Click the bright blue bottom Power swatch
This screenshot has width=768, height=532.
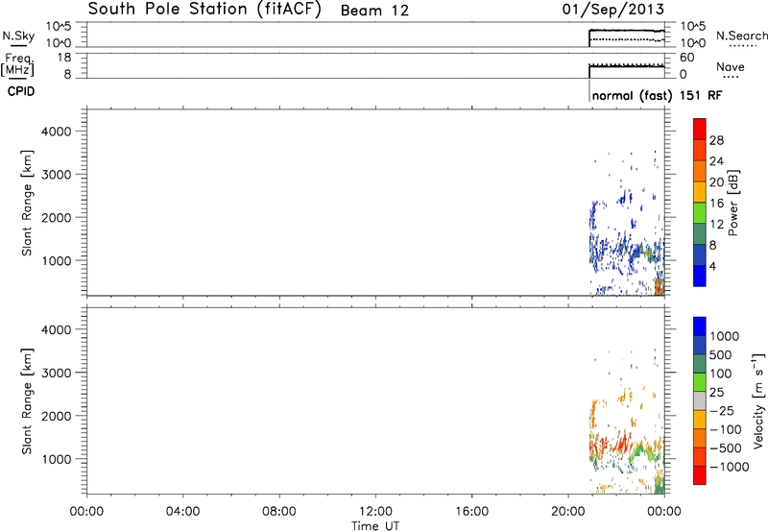click(x=700, y=276)
